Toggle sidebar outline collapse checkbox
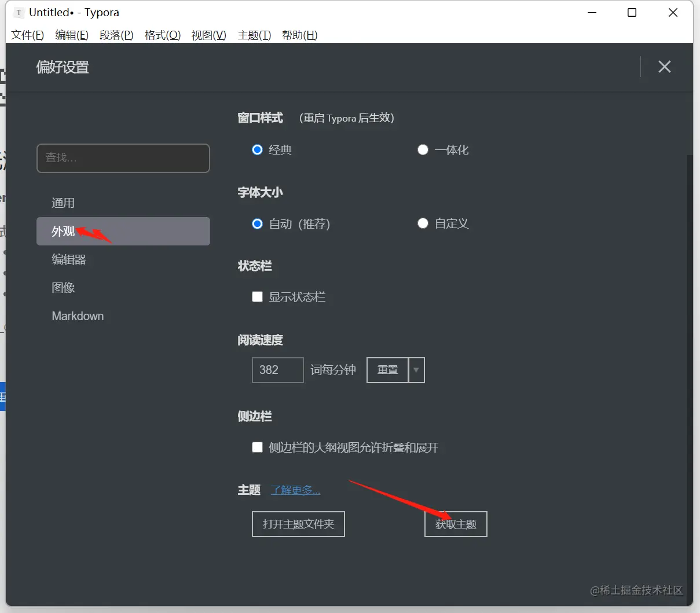The height and width of the screenshot is (613, 700). 258,447
